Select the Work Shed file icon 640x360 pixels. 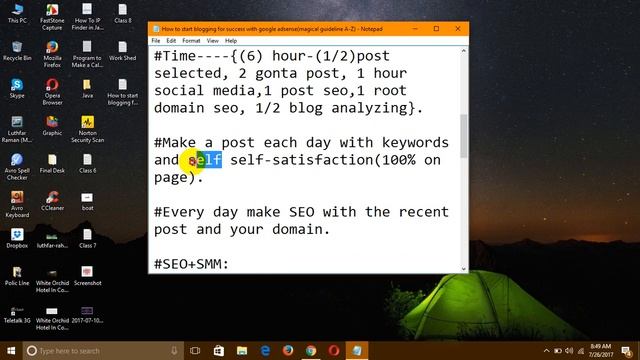click(122, 51)
